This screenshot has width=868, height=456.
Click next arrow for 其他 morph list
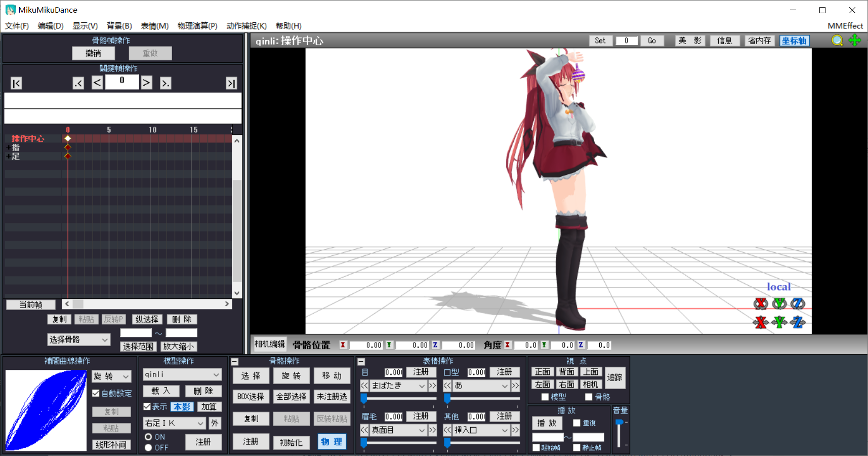pyautogui.click(x=515, y=430)
